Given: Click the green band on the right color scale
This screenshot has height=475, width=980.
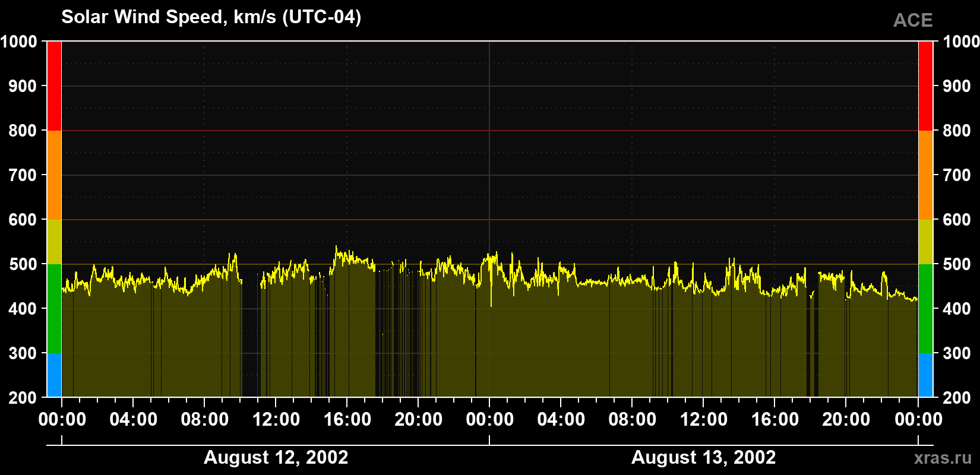Looking at the screenshot, I should tap(925, 309).
